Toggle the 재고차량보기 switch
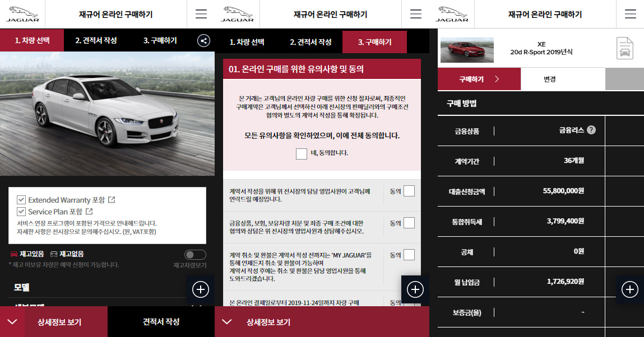Image resolution: width=644 pixels, height=337 pixels. tap(195, 255)
